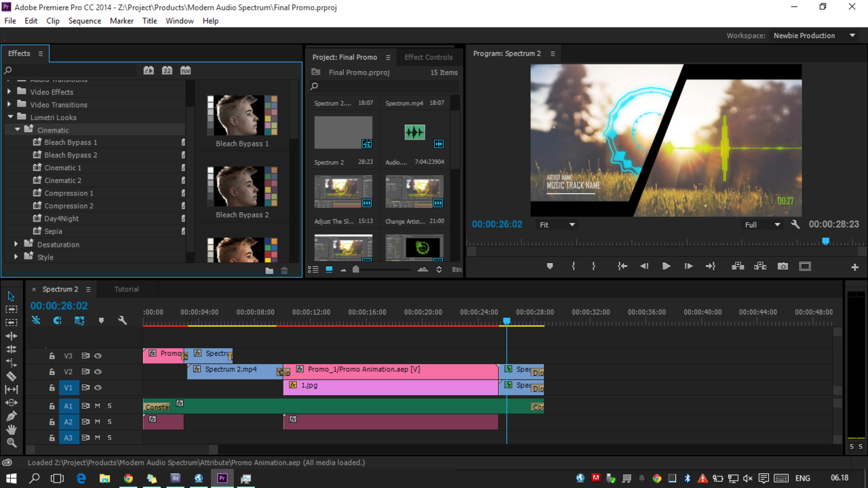This screenshot has width=868, height=488.
Task: Click the Extract button in Program monitor
Action: pos(760,266)
